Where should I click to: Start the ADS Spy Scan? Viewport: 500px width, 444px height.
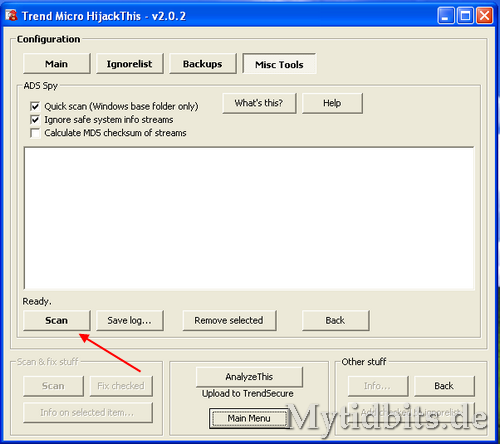[x=57, y=320]
